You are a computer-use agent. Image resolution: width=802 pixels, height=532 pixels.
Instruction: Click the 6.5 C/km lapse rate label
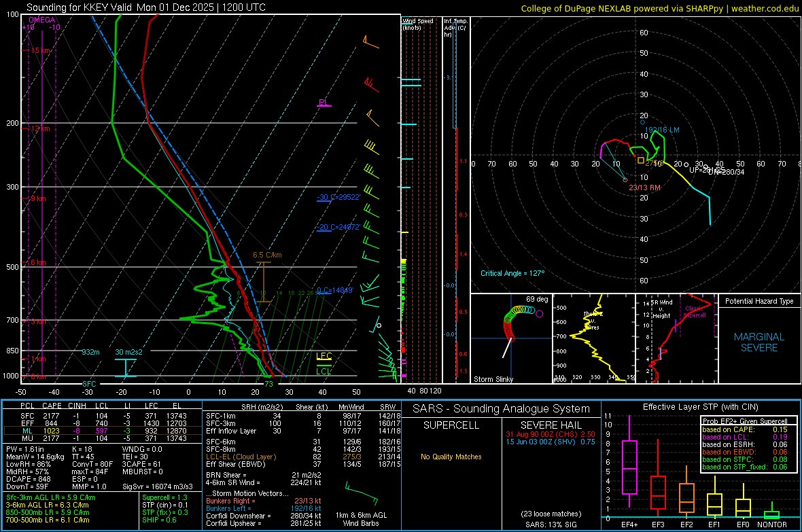coord(267,255)
